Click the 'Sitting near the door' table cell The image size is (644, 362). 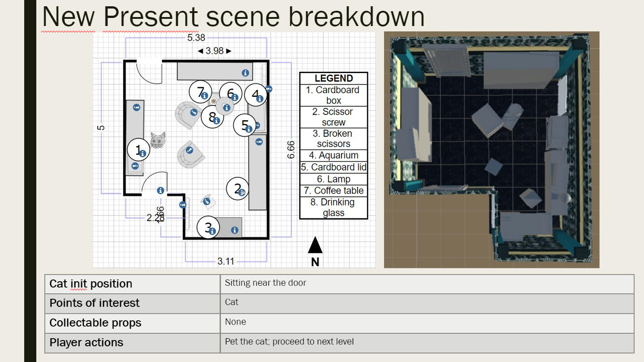click(x=427, y=283)
